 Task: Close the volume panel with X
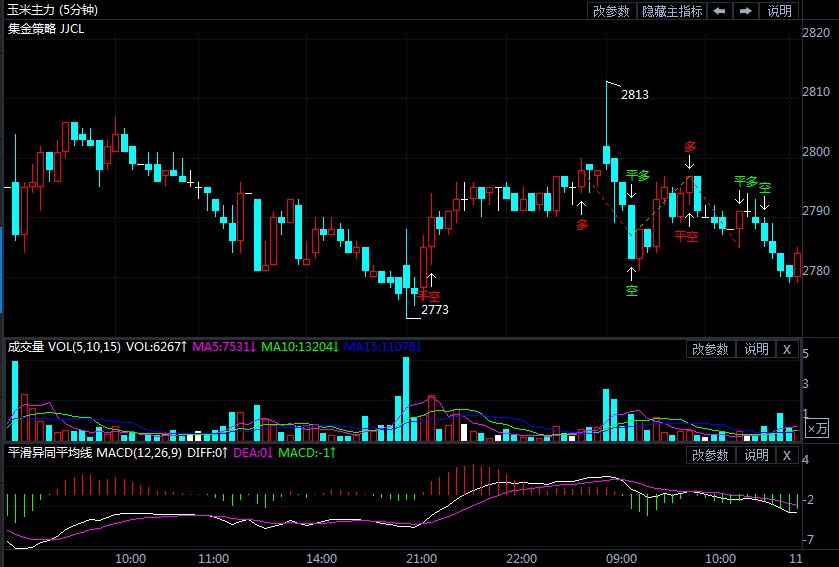pyautogui.click(x=787, y=349)
